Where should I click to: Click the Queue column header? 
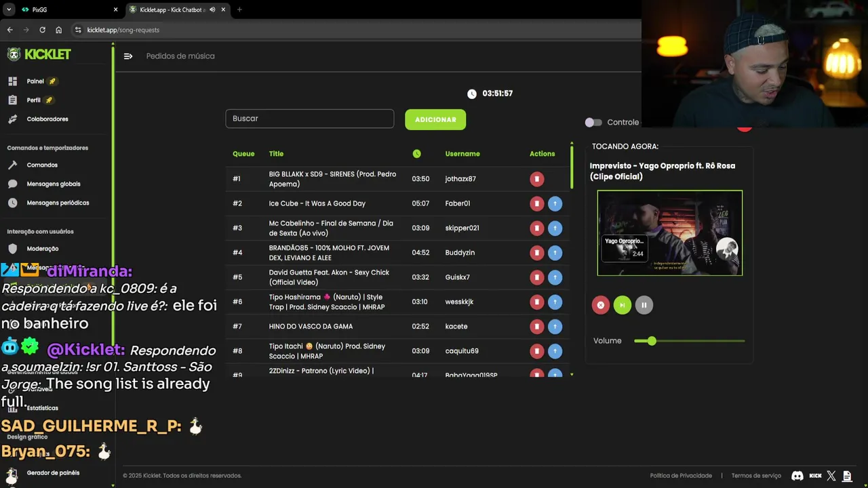[x=243, y=154]
